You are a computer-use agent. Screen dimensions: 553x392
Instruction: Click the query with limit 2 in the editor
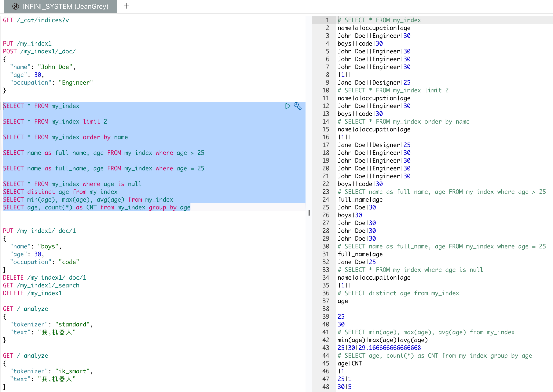pos(55,121)
